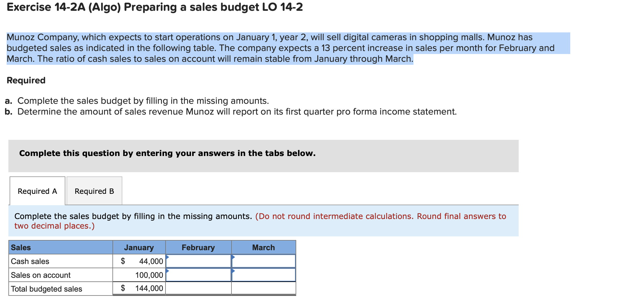644x297 pixels.
Task: Click the blue flag on March cash sales cell
Action: click(233, 257)
